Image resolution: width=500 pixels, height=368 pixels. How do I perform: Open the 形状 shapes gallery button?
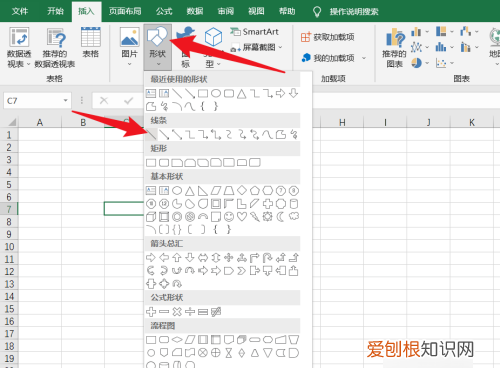pyautogui.click(x=157, y=47)
